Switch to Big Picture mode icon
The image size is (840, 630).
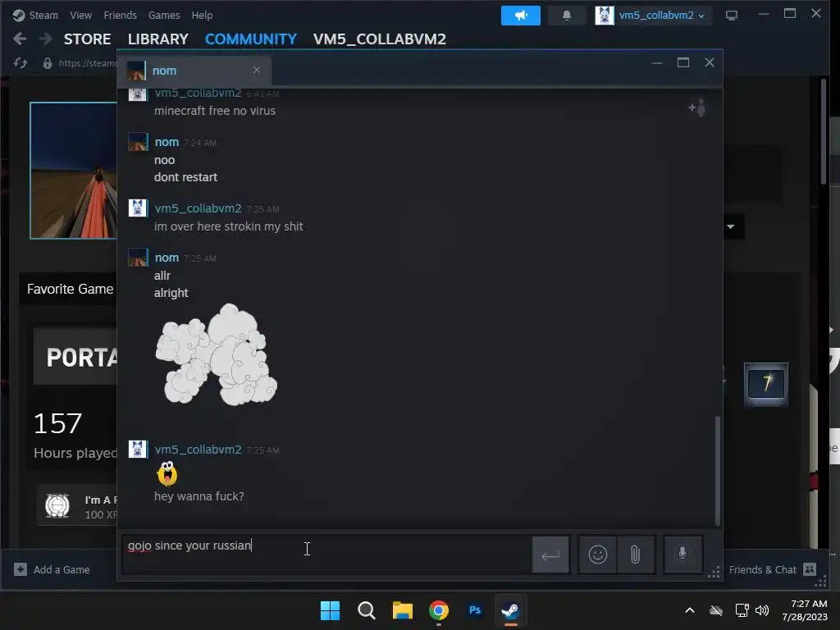(x=732, y=16)
